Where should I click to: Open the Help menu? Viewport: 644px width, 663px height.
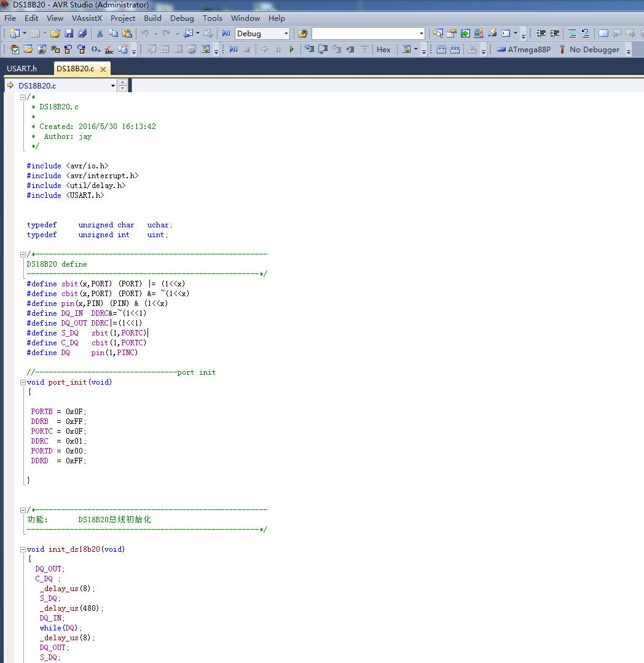coord(277,18)
